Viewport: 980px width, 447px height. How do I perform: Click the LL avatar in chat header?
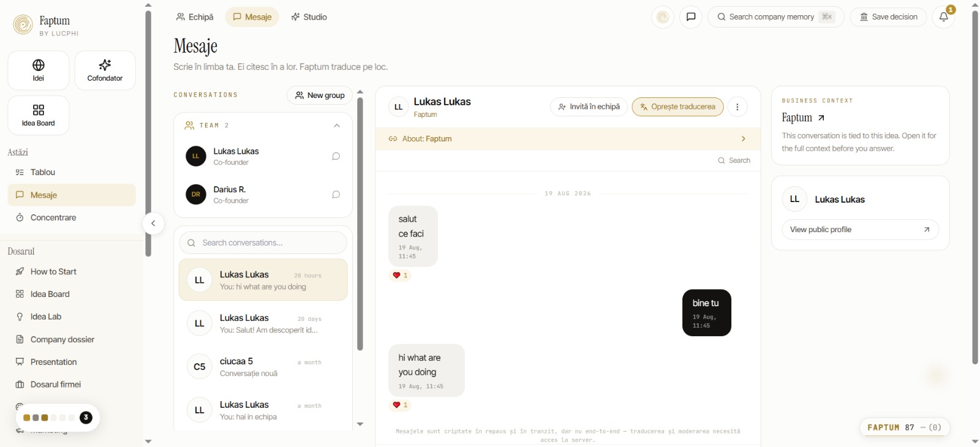[398, 107]
